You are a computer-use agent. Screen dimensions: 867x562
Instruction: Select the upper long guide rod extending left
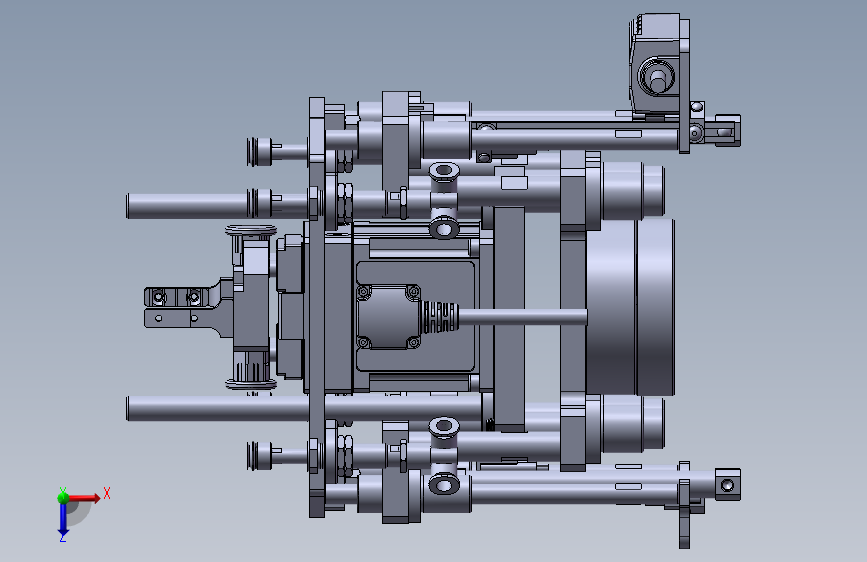(x=188, y=206)
